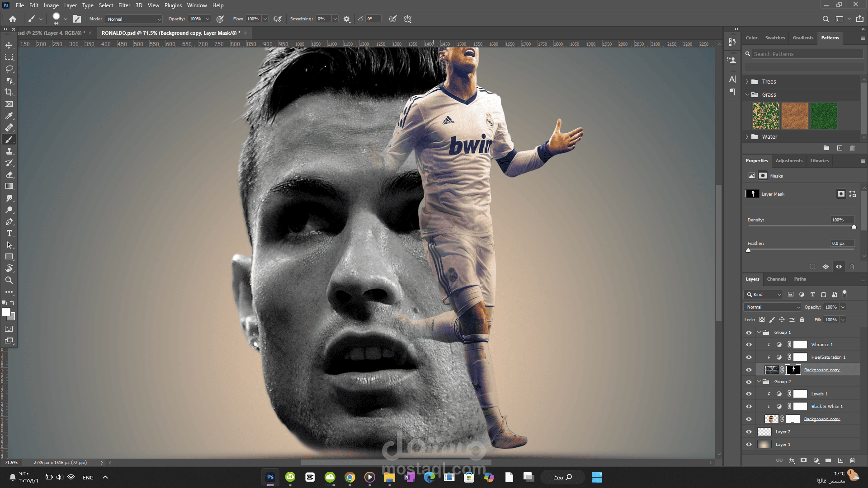
Task: Select the Move tool
Action: tap(9, 45)
